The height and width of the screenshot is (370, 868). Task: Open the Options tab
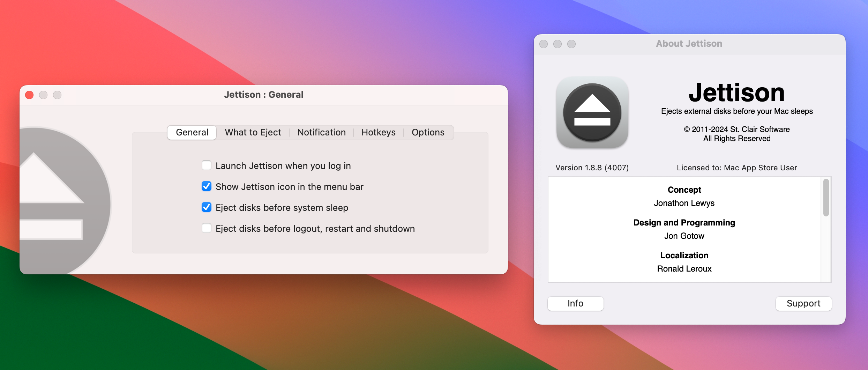[428, 132]
